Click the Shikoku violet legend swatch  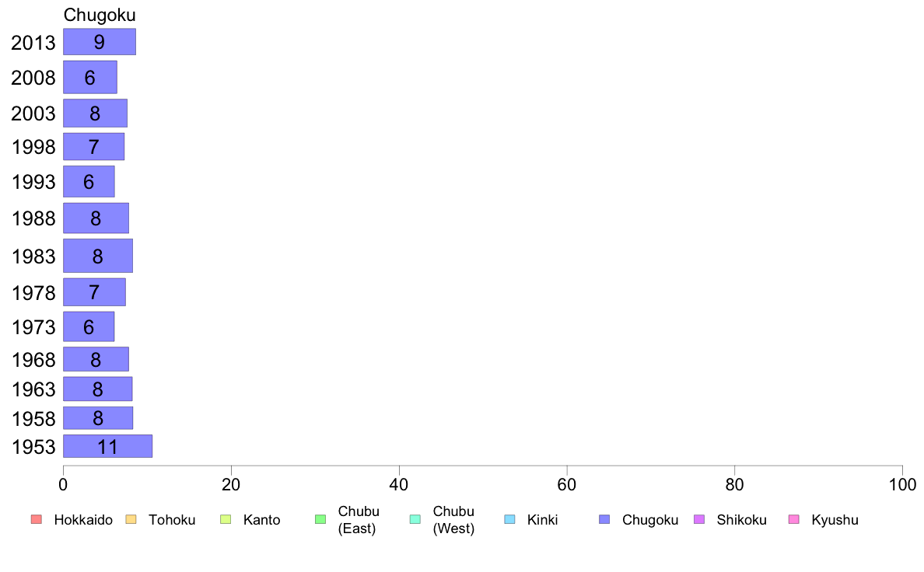699,519
